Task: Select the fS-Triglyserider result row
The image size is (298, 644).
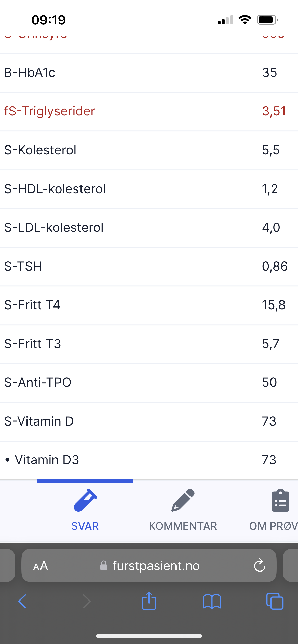Action: click(149, 111)
